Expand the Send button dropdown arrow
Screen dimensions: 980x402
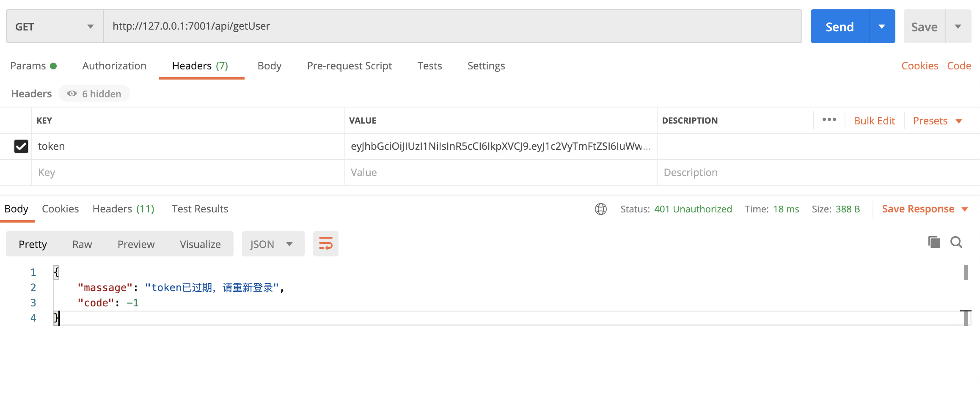(x=882, y=27)
